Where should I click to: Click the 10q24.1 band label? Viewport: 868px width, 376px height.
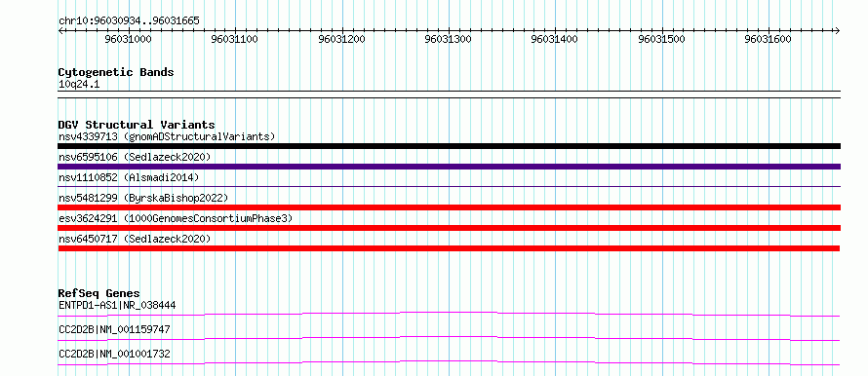[79, 84]
